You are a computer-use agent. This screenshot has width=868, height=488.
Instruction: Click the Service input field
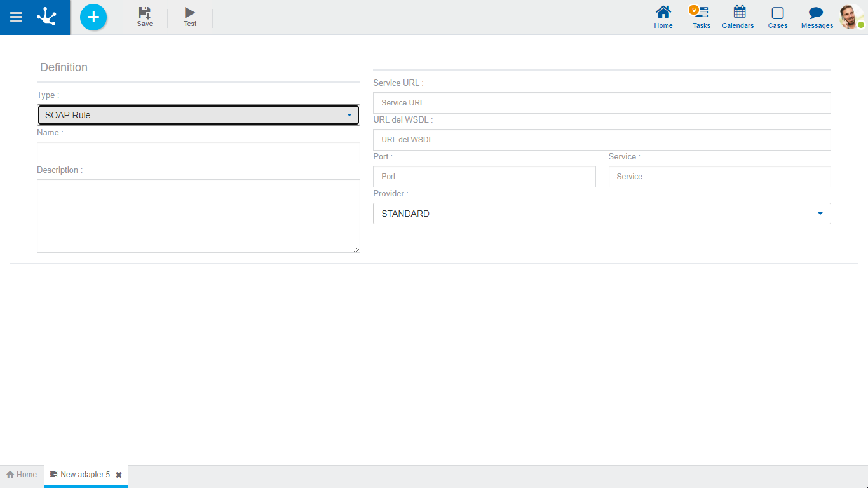(719, 177)
